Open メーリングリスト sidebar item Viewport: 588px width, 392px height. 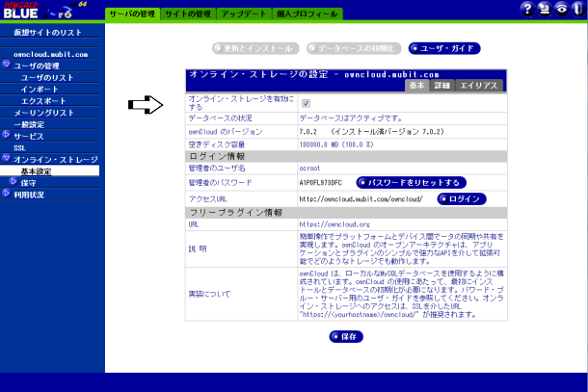[44, 113]
